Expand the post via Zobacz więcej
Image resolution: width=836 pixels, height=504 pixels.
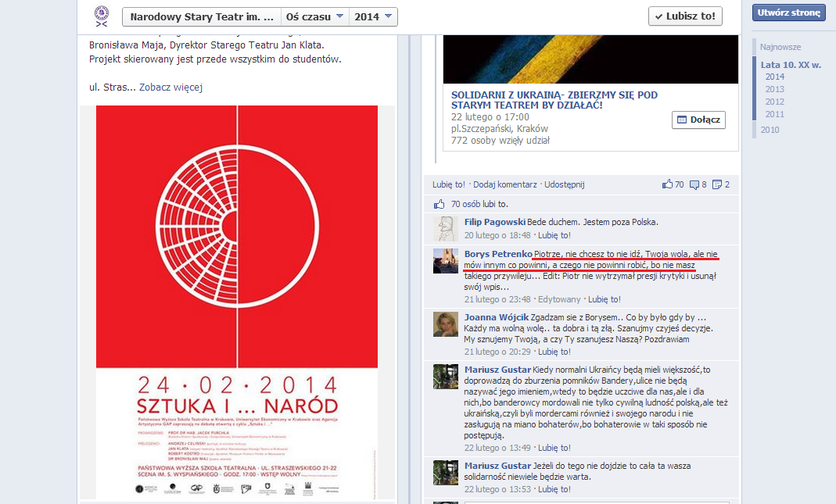tap(170, 88)
